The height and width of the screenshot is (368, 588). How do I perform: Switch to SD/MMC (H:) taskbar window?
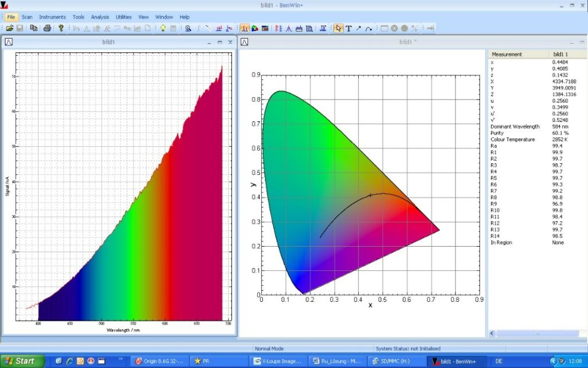coord(396,361)
